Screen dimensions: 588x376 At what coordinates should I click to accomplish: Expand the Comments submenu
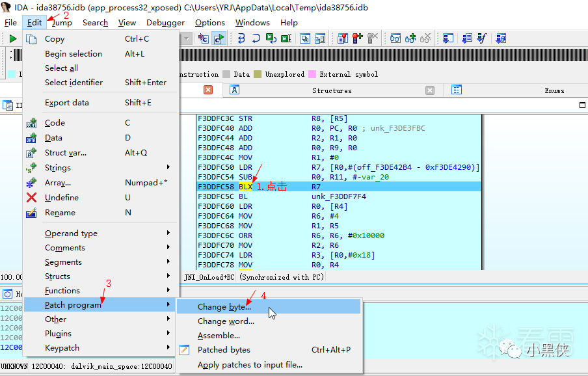pyautogui.click(x=168, y=247)
